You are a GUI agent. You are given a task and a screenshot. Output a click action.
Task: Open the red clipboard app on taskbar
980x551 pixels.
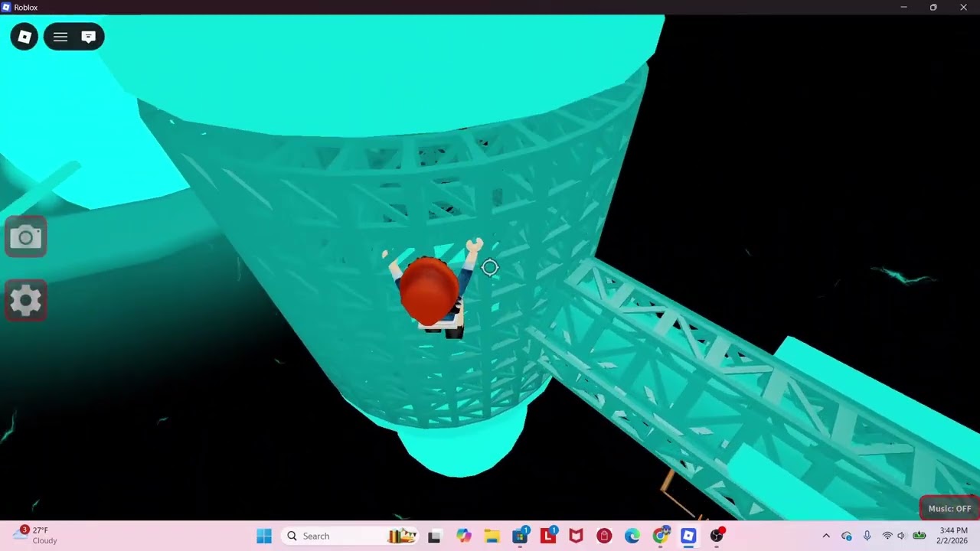[x=604, y=536]
